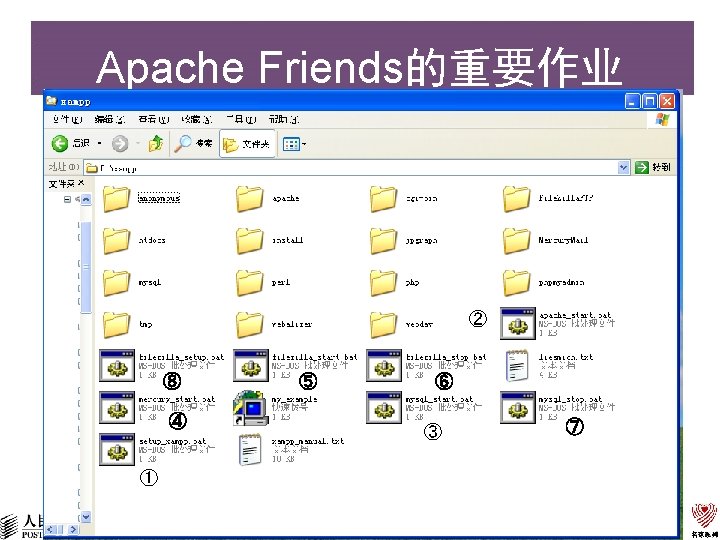Open the perl folder
Screen dimensions: 720x540
(250, 282)
